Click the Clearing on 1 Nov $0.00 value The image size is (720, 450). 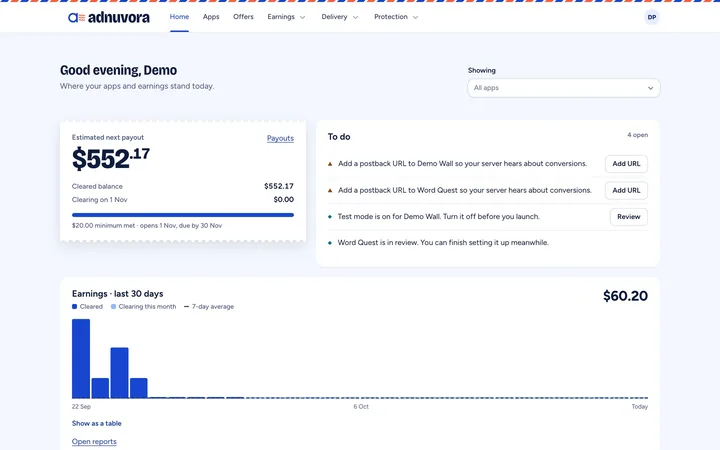283,199
